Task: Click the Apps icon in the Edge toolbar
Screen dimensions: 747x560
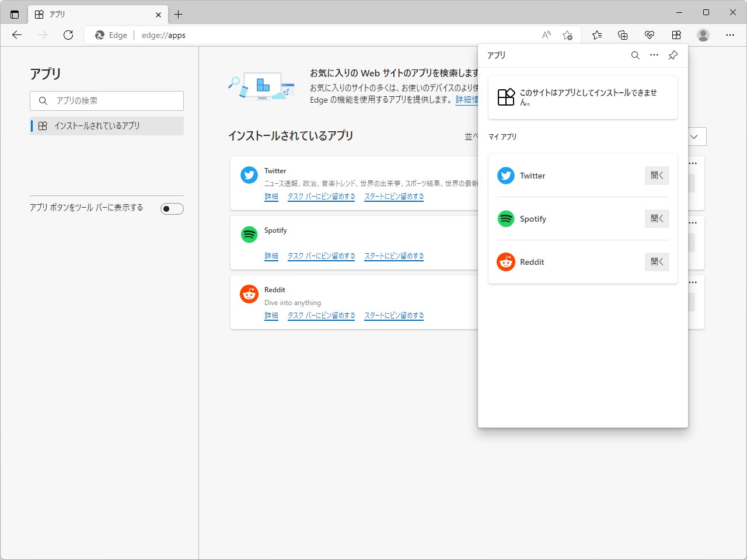Action: click(x=676, y=35)
